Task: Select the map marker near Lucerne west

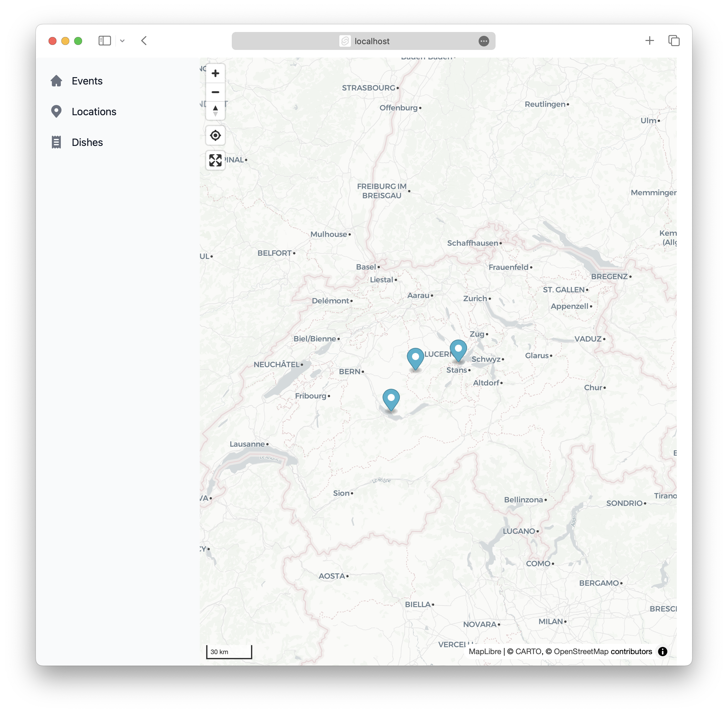Action: tap(415, 358)
